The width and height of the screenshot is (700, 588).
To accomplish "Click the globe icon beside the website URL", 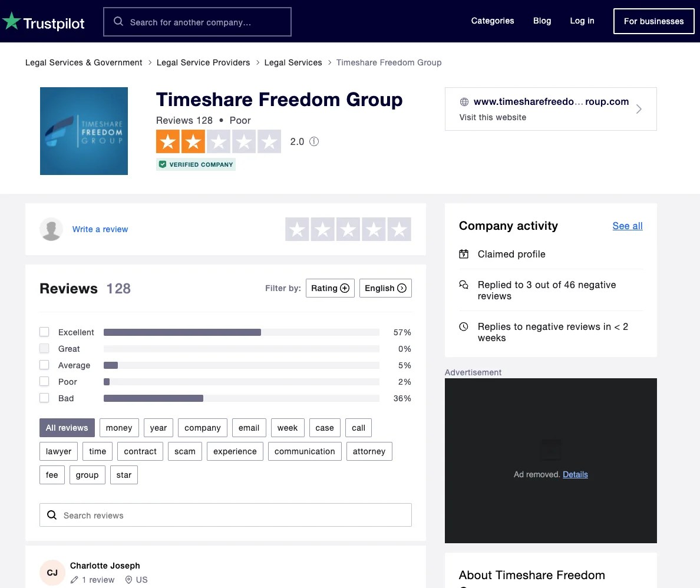I will pos(463,101).
